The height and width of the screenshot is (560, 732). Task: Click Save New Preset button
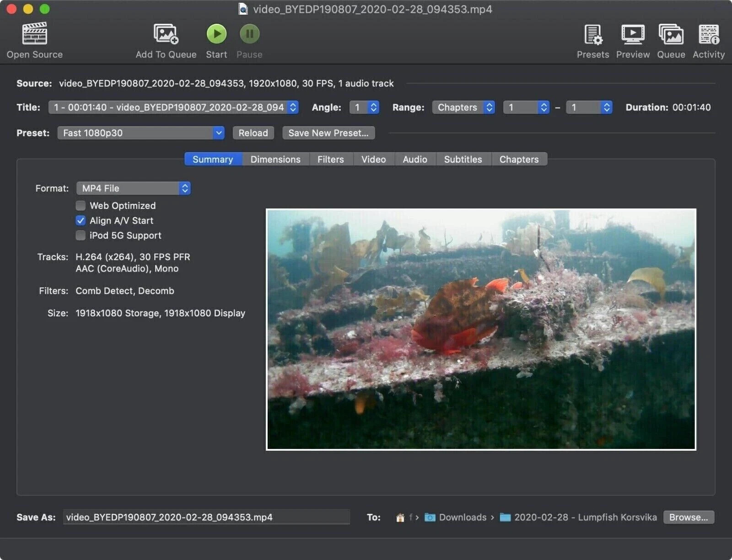coord(328,133)
